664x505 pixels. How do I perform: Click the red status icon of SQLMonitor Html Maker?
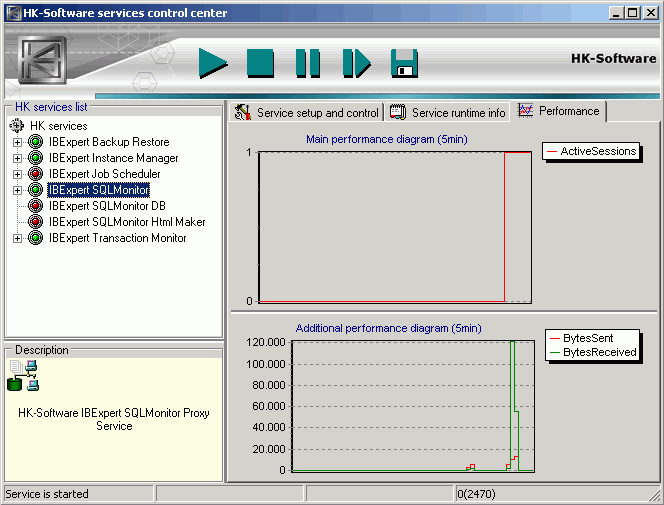tap(36, 222)
